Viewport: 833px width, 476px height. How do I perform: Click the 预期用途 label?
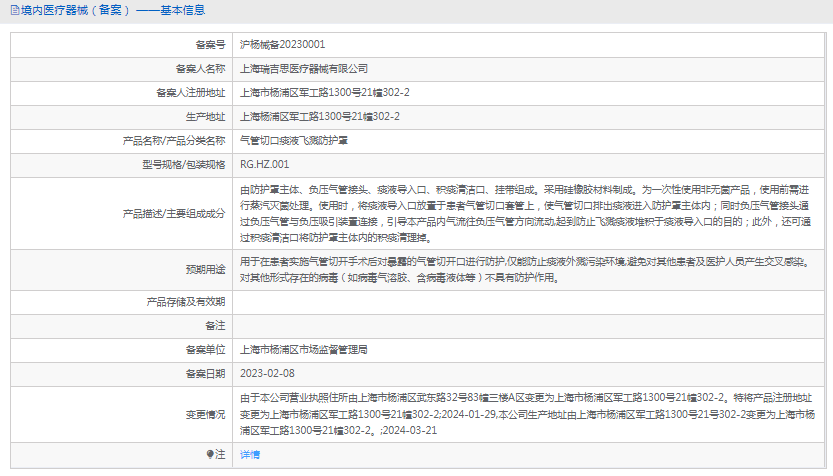(206, 270)
